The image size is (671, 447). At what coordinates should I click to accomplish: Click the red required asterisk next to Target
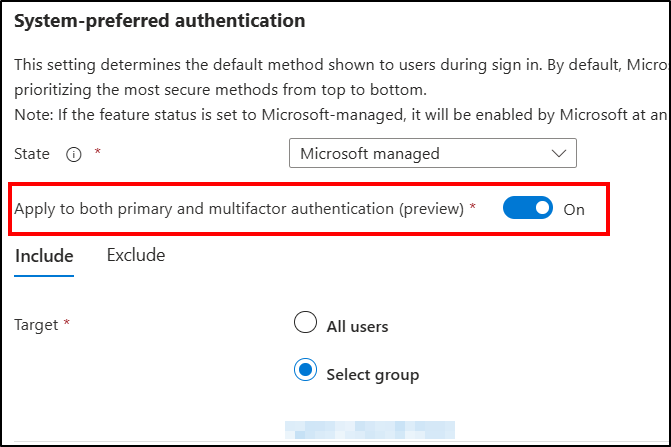67,324
